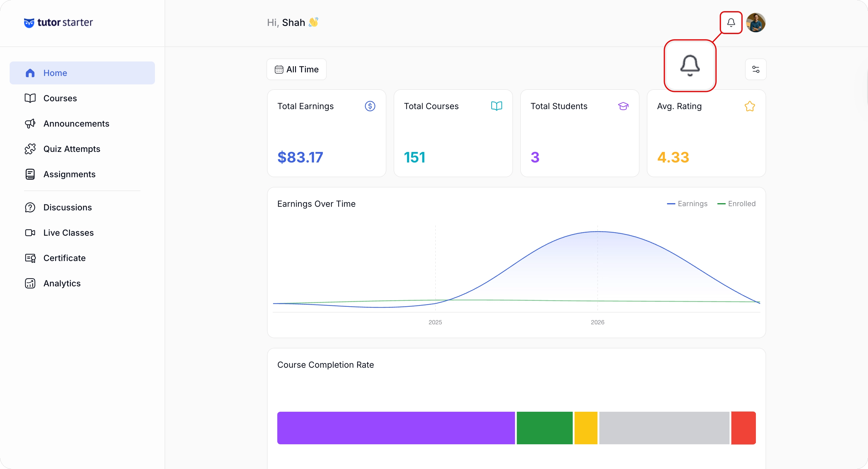Go to Home in the sidebar
This screenshot has height=469, width=868.
[x=82, y=73]
